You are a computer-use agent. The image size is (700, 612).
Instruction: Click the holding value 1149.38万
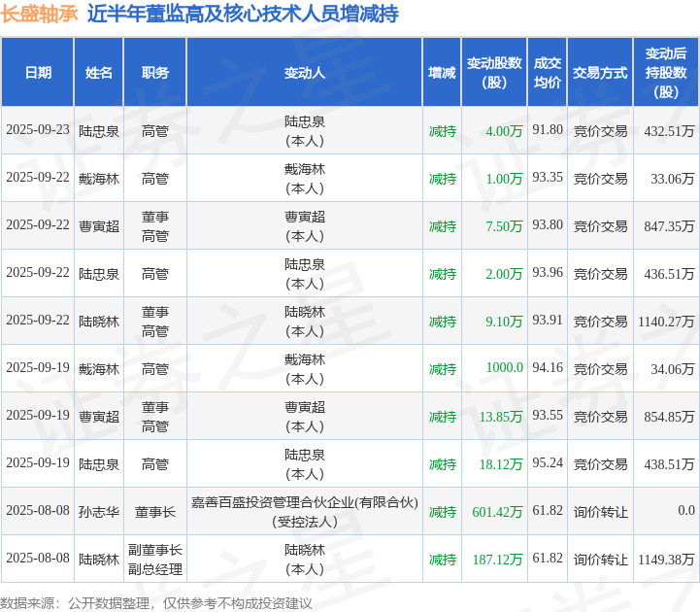[666, 560]
